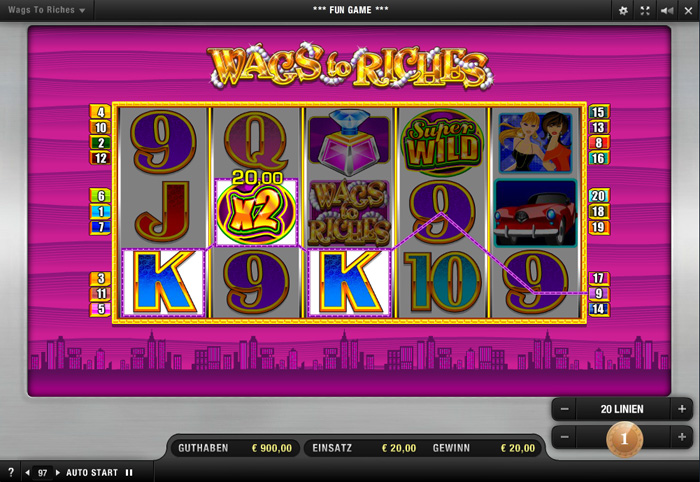Open the settings gear icon
This screenshot has width=700, height=482.
(x=623, y=11)
